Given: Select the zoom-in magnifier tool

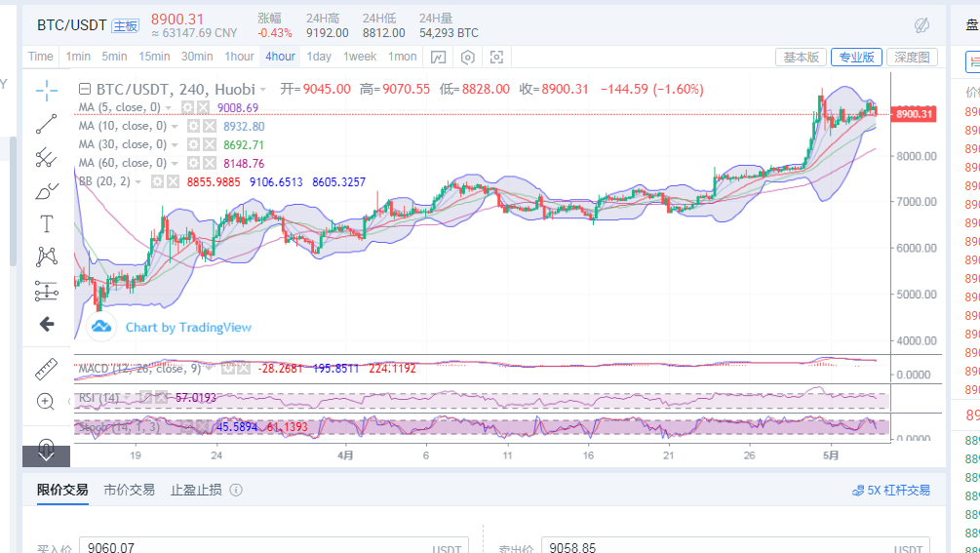Looking at the screenshot, I should (x=46, y=401).
